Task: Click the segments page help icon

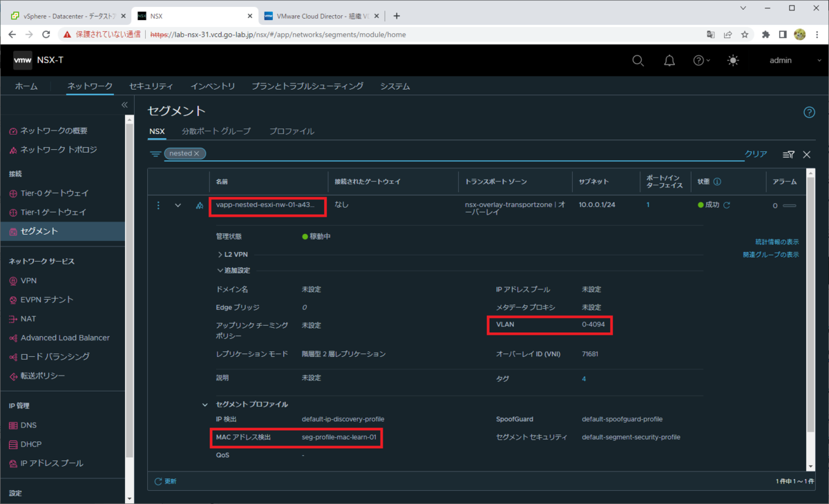Action: coord(809,113)
